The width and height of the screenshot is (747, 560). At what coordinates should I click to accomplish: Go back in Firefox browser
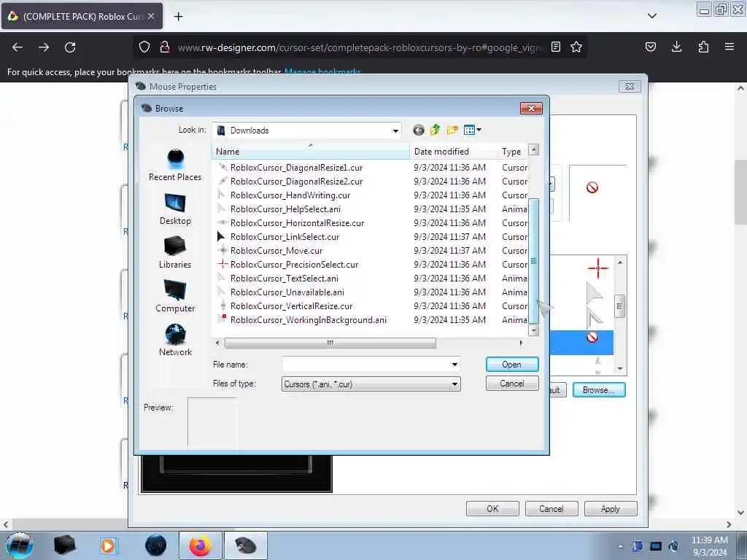coord(18,47)
